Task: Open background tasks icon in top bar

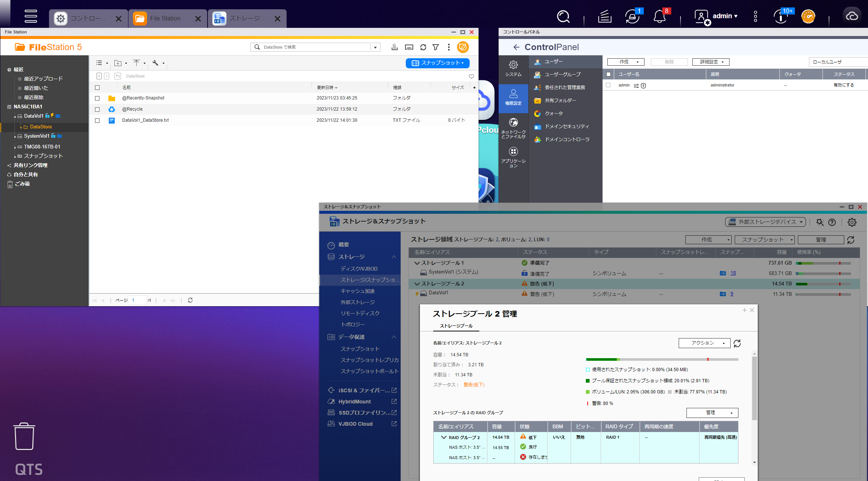Action: click(604, 16)
